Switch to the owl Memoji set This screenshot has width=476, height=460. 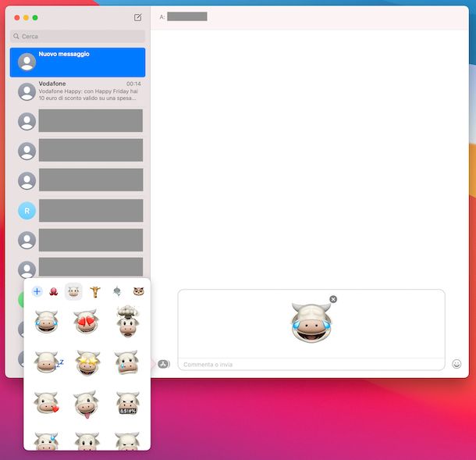(x=138, y=291)
